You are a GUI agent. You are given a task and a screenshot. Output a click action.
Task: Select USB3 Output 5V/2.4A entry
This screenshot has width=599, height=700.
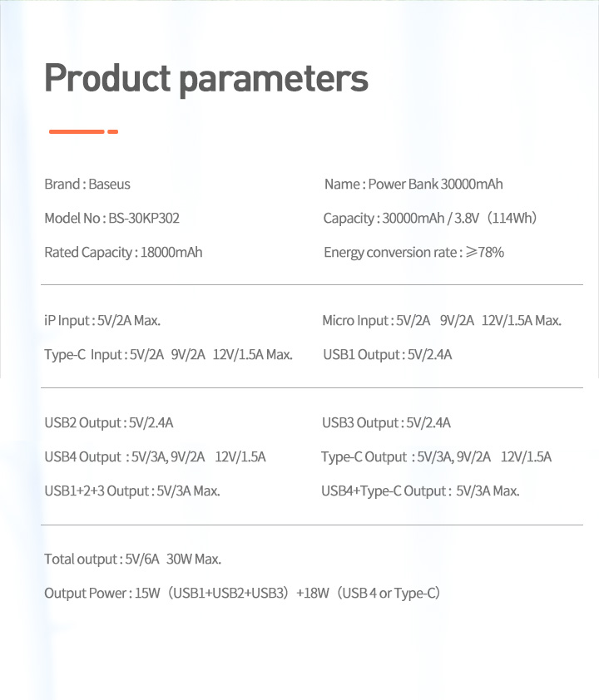pyautogui.click(x=386, y=423)
